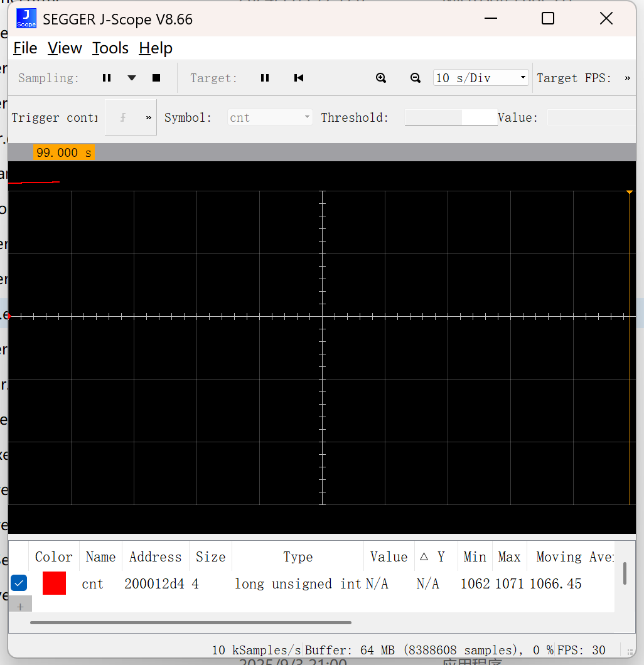
Task: Open the Tools menu
Action: coord(110,48)
